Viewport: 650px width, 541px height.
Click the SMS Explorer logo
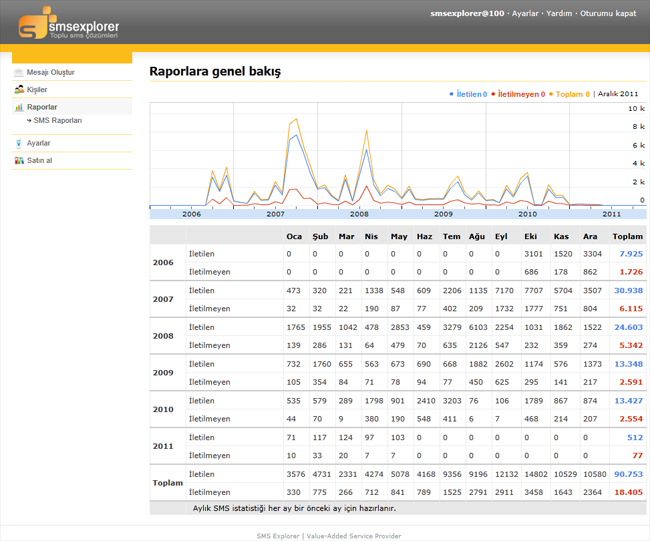tap(68, 22)
